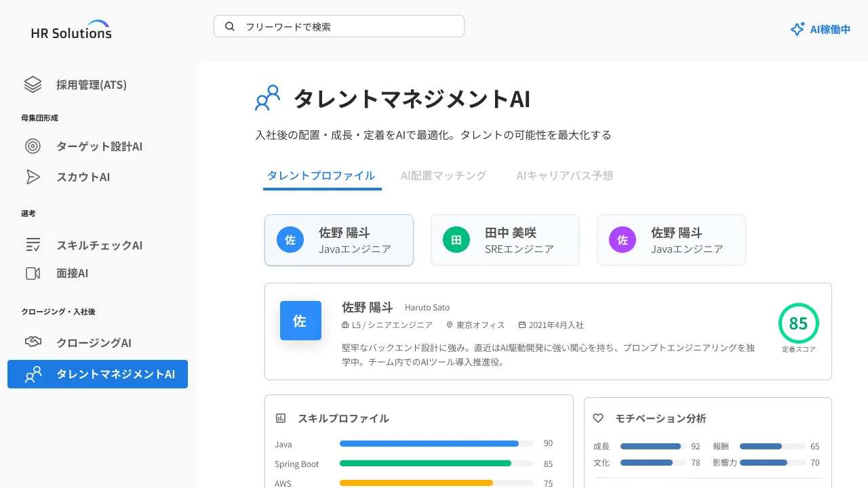This screenshot has width=868, height=488.
Task: Select the タレントマネジメントAI sidebar item
Action: pos(98,374)
